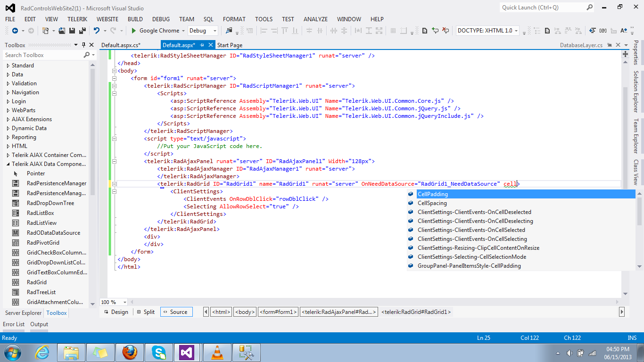The height and width of the screenshot is (362, 644).
Task: Open Visual Studio from the taskbar
Action: (187, 352)
